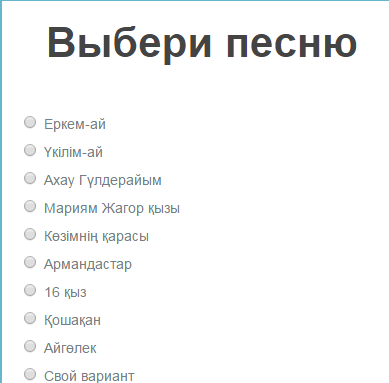Click the Мариям Жагор қызы label text
389x383 pixels.
[112, 209]
